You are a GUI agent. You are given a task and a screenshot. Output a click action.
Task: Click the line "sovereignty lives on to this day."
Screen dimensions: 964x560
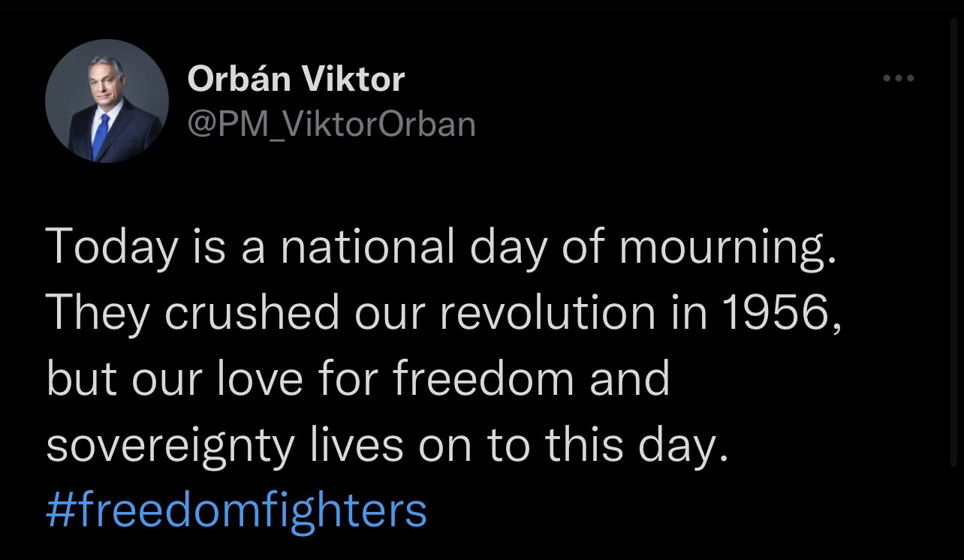[x=387, y=444]
